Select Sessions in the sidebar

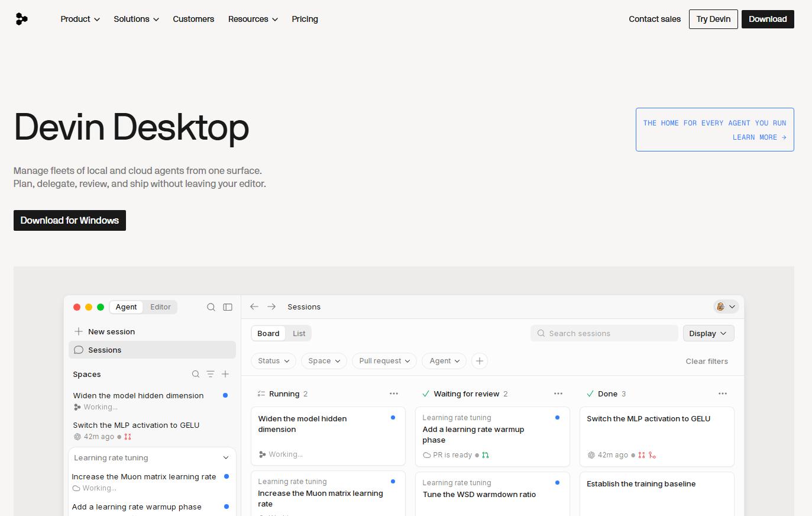152,350
